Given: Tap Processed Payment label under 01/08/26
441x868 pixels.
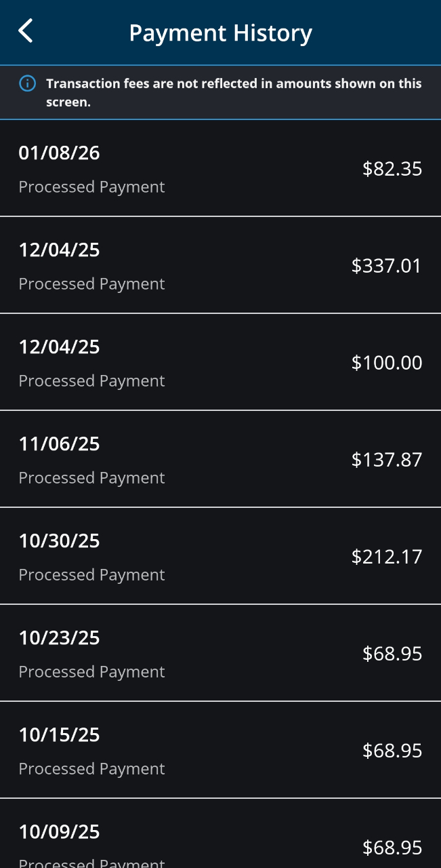Looking at the screenshot, I should point(91,187).
